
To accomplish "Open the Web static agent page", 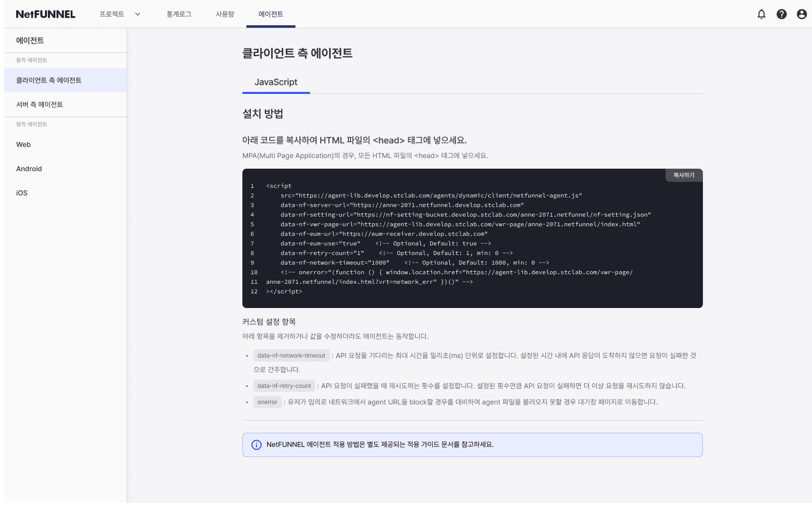I will pyautogui.click(x=65, y=144).
